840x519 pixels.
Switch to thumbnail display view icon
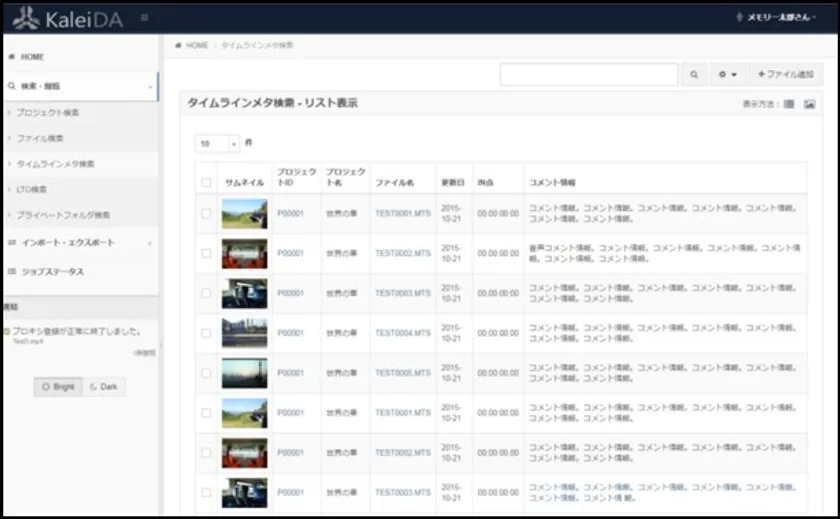click(809, 104)
